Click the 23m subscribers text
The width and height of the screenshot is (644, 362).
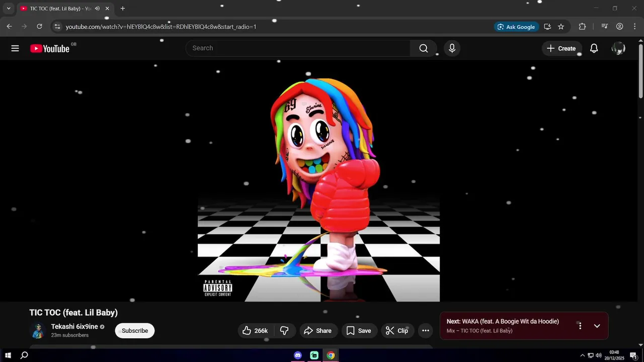pyautogui.click(x=70, y=335)
